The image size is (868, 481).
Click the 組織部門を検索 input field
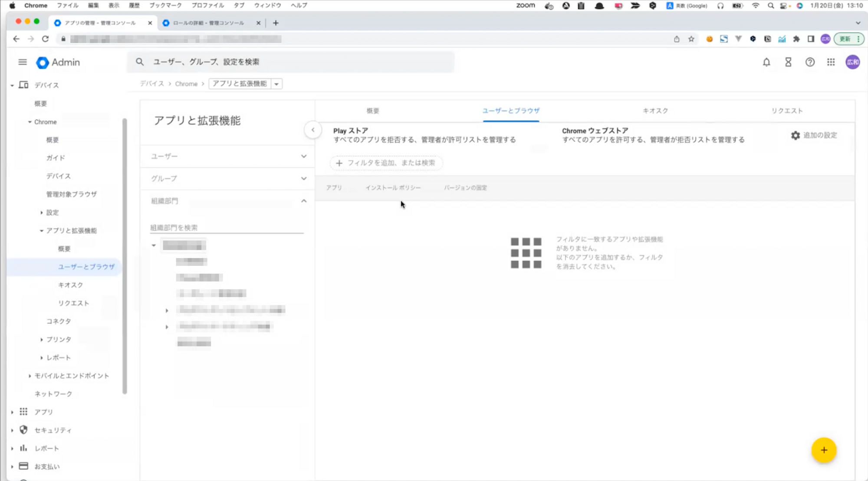(x=227, y=228)
